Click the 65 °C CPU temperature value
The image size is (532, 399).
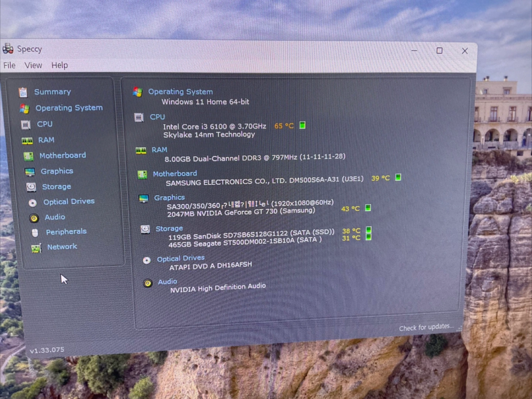[284, 126]
